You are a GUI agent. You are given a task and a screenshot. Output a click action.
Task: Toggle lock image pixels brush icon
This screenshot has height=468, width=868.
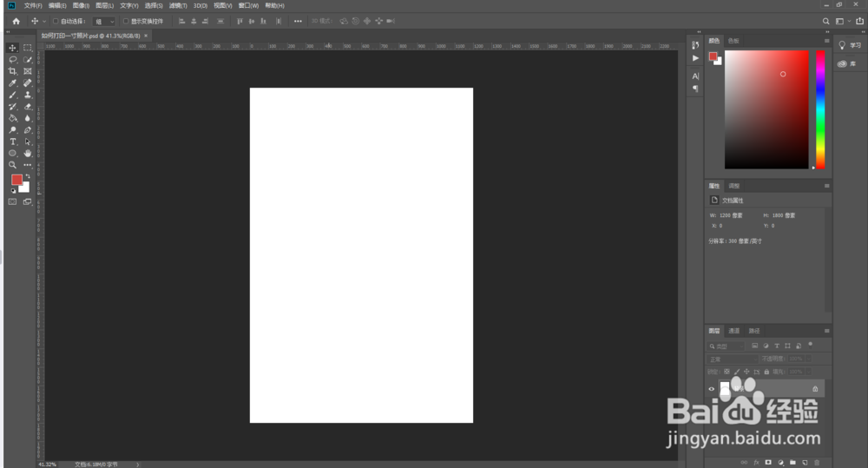[737, 372]
